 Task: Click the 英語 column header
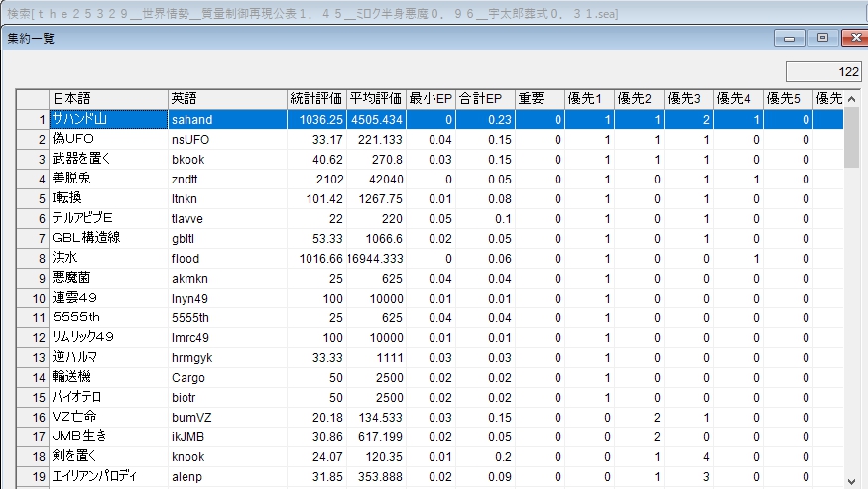point(227,99)
